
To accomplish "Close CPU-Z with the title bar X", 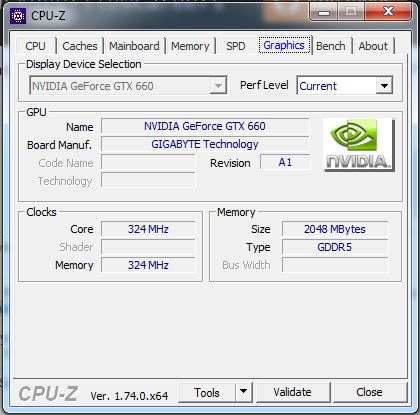I will (388, 12).
